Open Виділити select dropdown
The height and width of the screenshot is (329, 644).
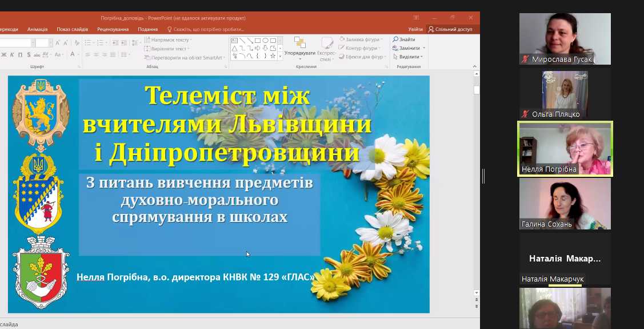407,57
